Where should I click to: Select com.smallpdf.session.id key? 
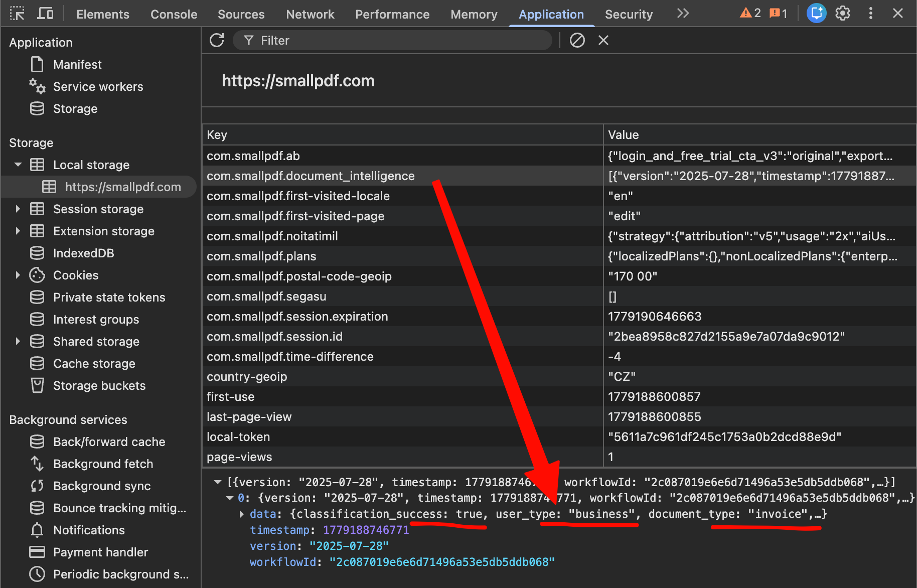274,336
